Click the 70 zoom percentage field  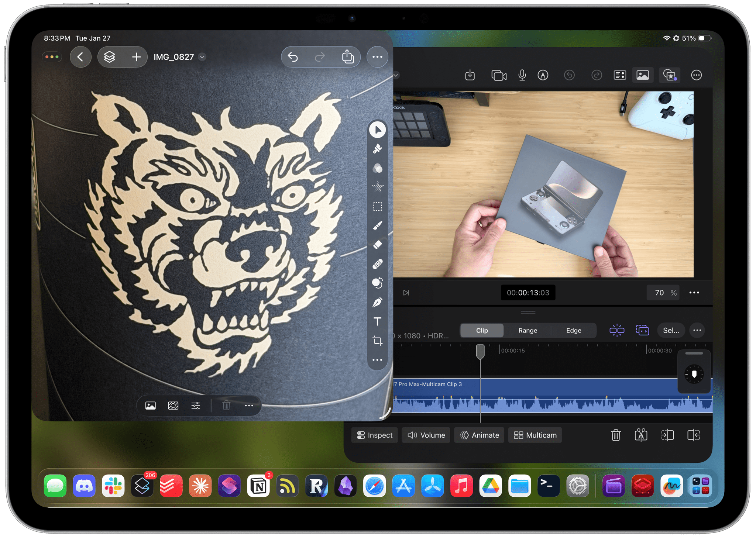(659, 293)
